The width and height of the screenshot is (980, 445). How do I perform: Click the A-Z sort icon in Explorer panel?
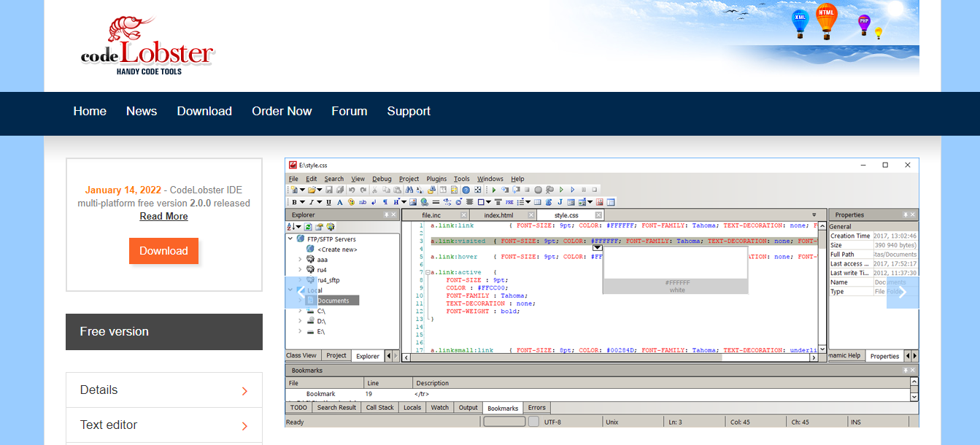(x=290, y=227)
